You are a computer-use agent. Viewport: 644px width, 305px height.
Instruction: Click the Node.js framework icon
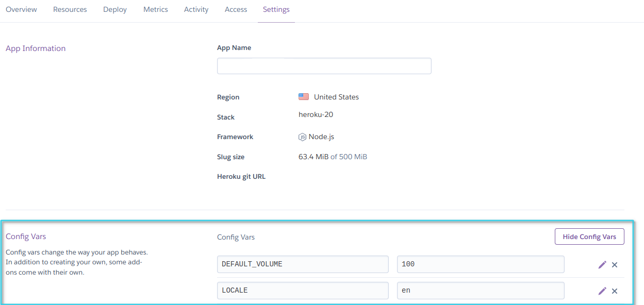(x=302, y=137)
